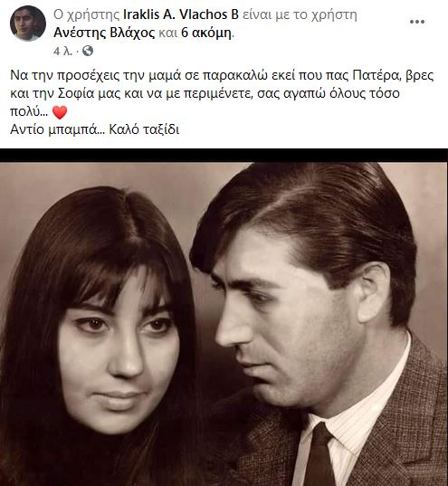Click the globe public-audience icon
This screenshot has height=486, width=448.
pyautogui.click(x=88, y=51)
